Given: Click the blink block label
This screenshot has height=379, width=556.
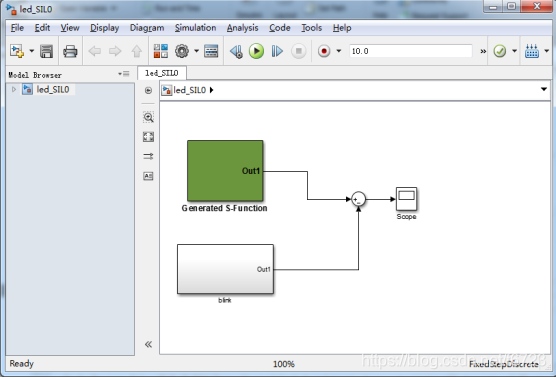Looking at the screenshot, I should click(x=225, y=300).
